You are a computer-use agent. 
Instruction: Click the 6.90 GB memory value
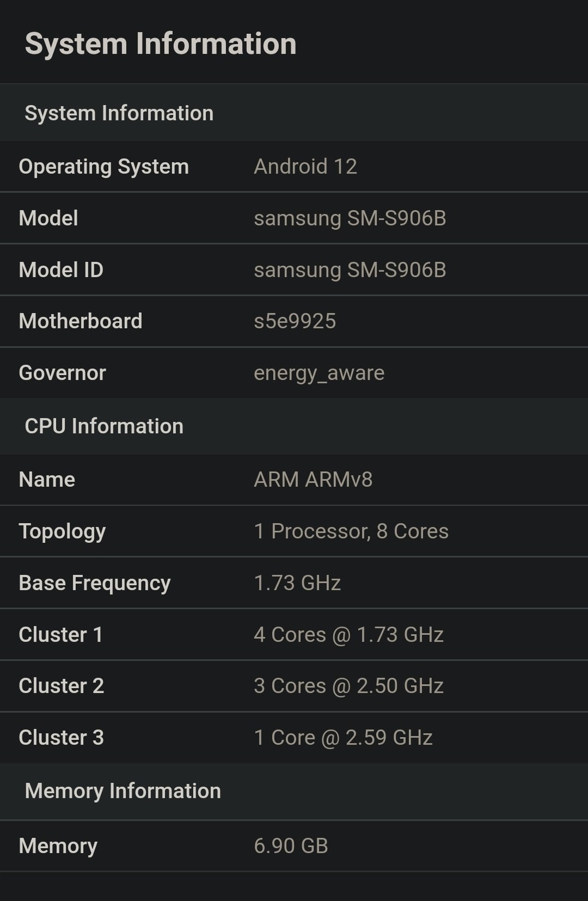click(291, 846)
